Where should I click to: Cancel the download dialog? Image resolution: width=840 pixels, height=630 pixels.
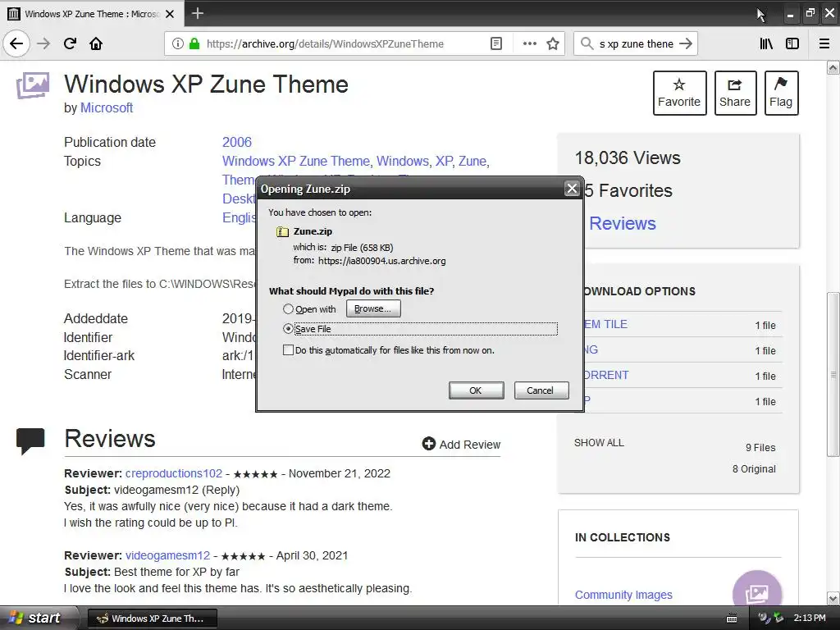[x=541, y=390]
